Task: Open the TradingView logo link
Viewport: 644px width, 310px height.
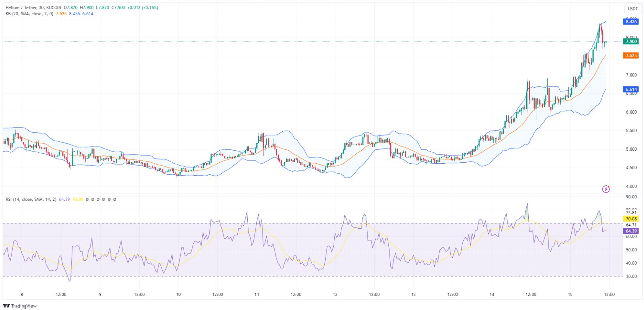Action: click(20, 306)
